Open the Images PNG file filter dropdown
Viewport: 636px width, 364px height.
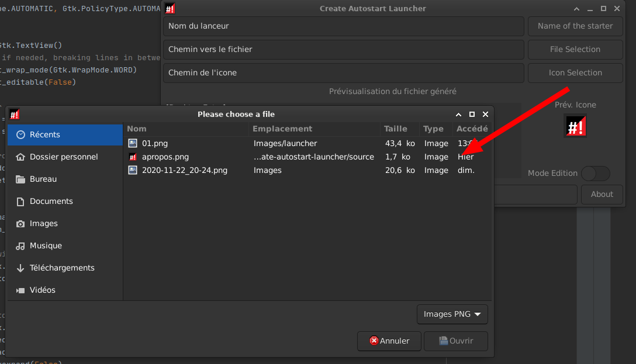(x=452, y=314)
